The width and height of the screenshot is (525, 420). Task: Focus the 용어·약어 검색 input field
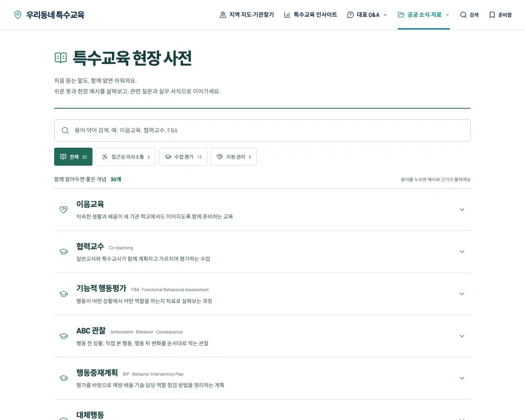262,130
